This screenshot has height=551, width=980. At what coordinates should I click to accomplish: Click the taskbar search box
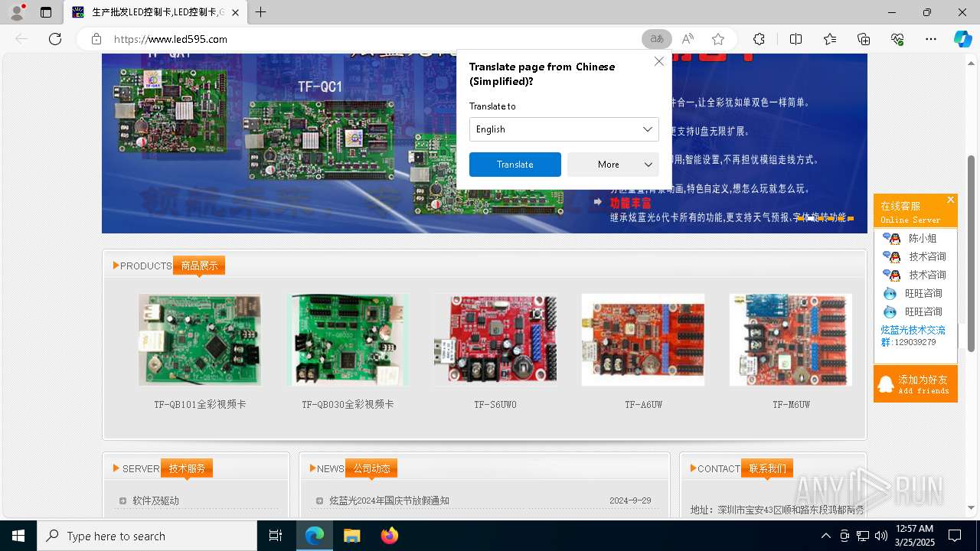(147, 536)
